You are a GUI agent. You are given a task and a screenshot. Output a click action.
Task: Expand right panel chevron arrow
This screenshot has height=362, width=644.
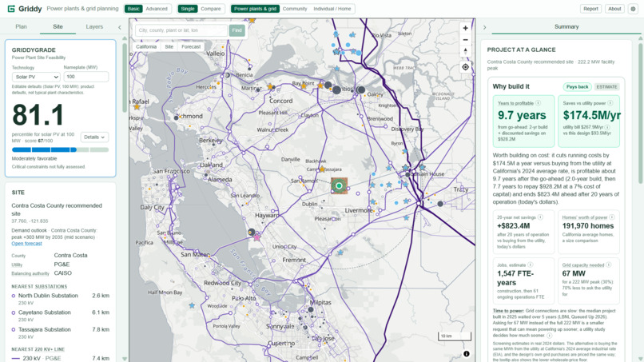(485, 27)
